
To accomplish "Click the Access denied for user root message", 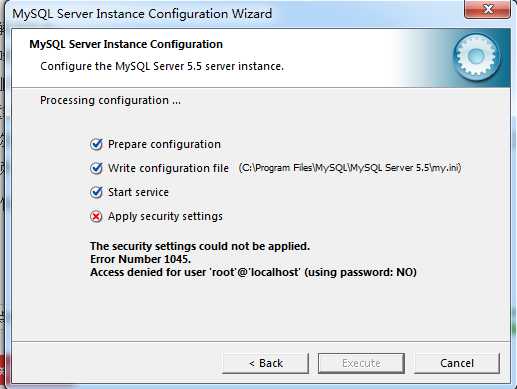I will (253, 272).
